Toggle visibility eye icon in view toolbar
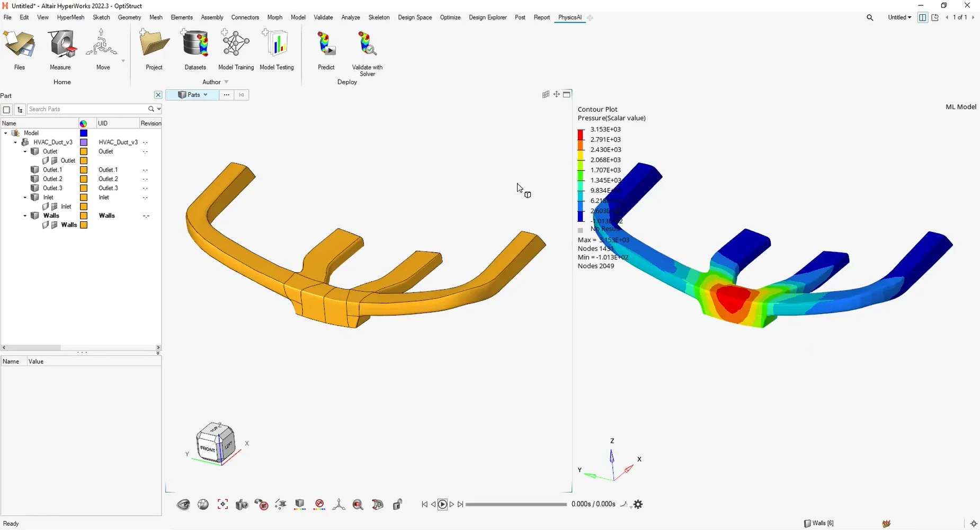This screenshot has height=530, width=980. (183, 505)
